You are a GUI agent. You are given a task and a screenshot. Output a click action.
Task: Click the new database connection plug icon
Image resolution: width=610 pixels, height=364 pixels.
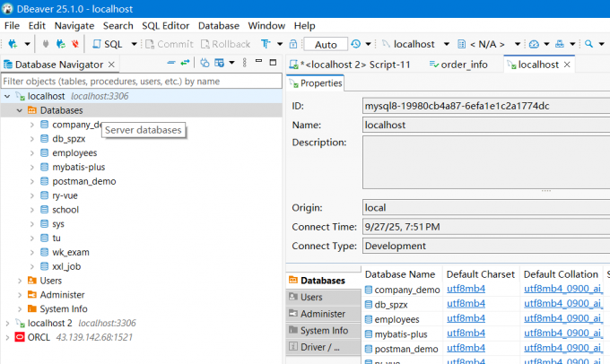point(12,44)
